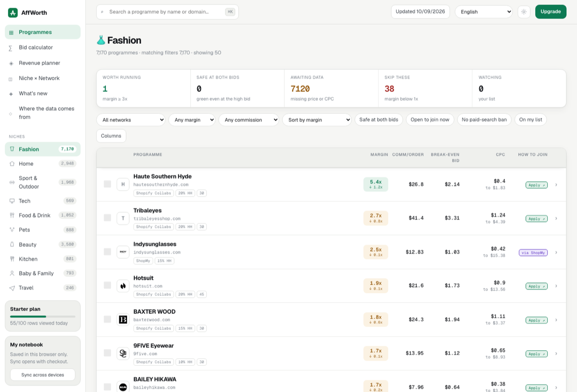Click the Home niche house icon

(12, 164)
